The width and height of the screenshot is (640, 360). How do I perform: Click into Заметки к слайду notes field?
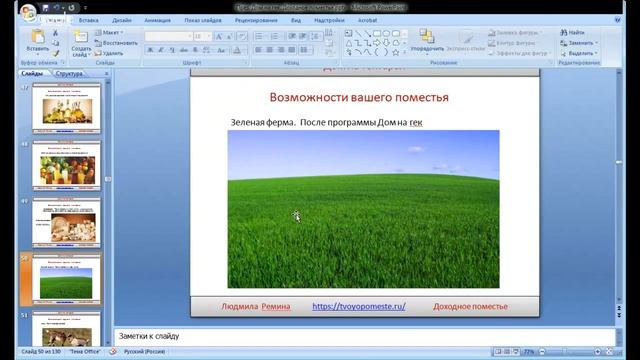pos(364,336)
